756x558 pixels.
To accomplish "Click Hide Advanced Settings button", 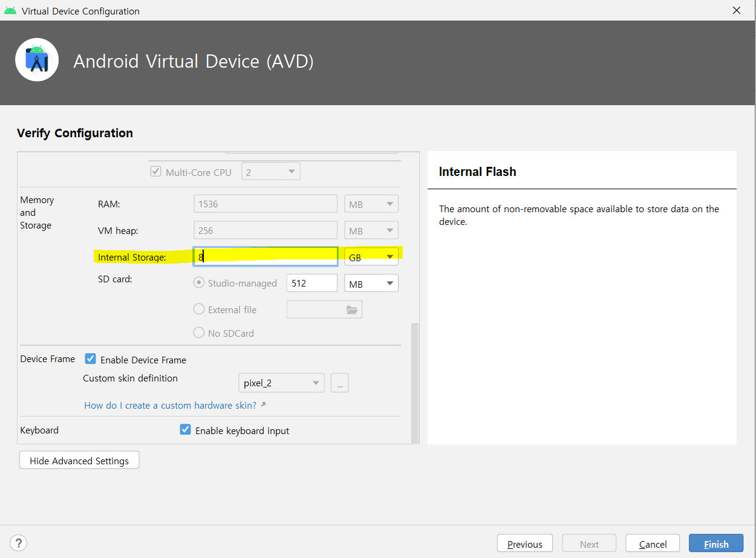I will [79, 461].
